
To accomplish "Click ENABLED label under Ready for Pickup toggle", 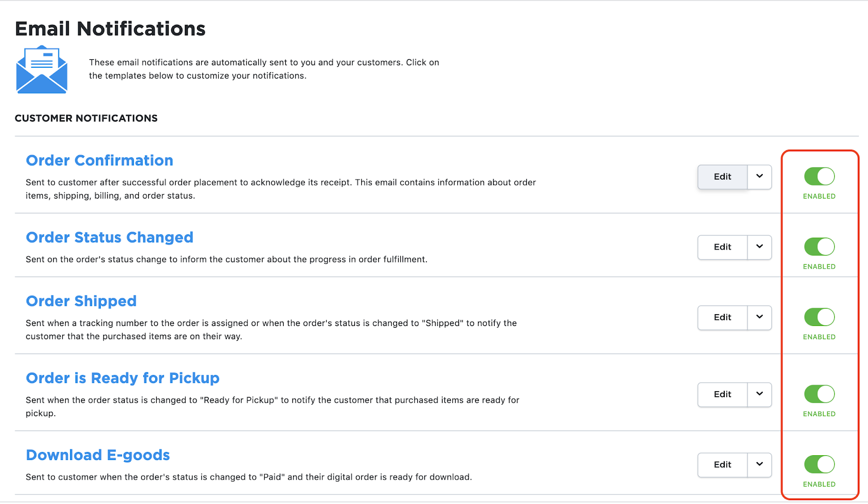I will [x=819, y=414].
